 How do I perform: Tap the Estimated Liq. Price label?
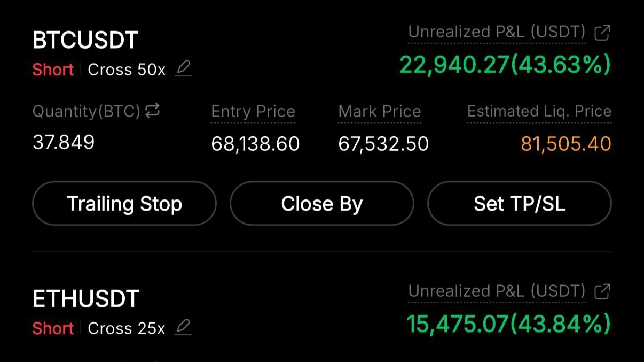pyautogui.click(x=539, y=111)
